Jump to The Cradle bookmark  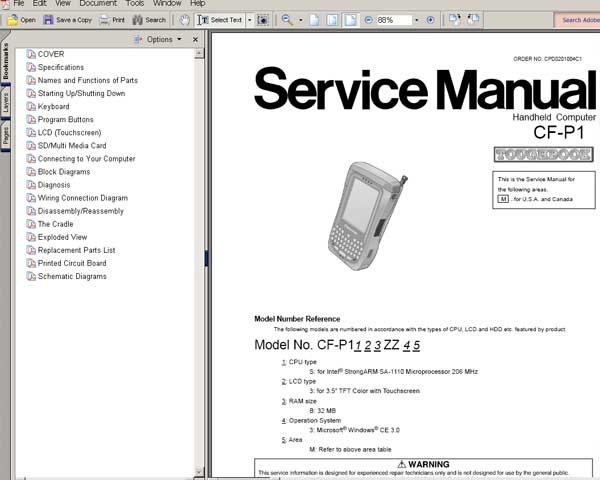55,224
